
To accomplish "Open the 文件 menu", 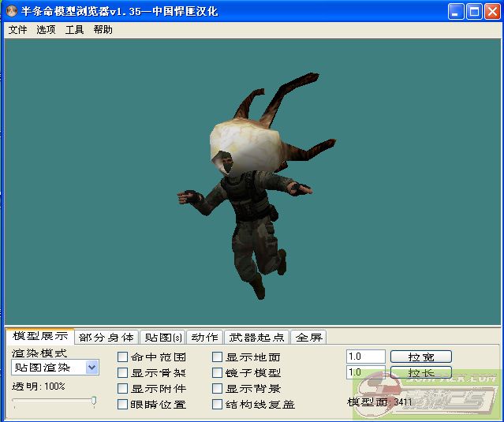I will click(17, 30).
